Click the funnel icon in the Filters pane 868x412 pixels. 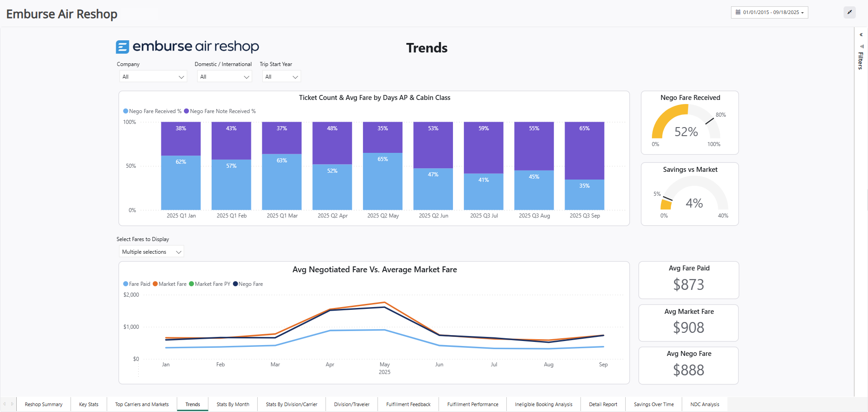[861, 46]
